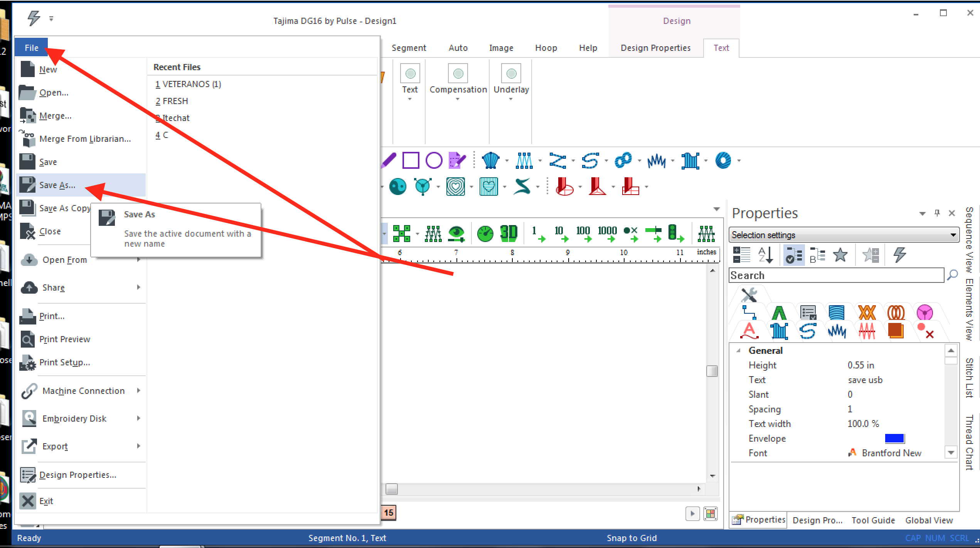Click the sort A-Z properties icon
Image resolution: width=980 pixels, height=548 pixels.
pyautogui.click(x=765, y=255)
